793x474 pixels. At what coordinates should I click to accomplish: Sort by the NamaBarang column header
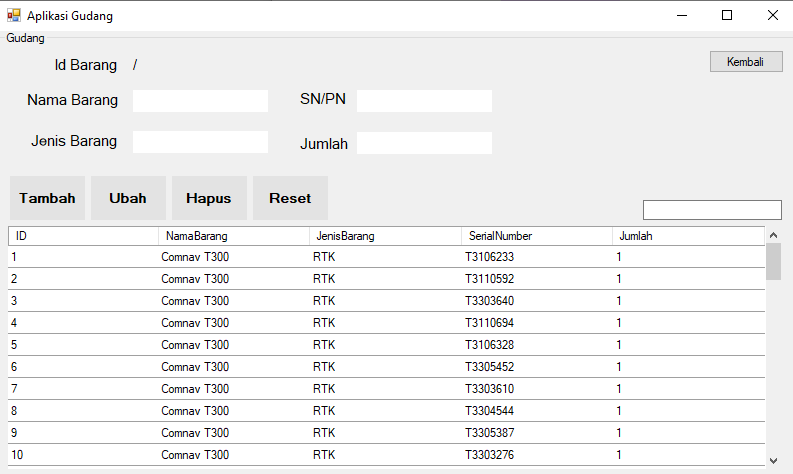[x=234, y=236]
